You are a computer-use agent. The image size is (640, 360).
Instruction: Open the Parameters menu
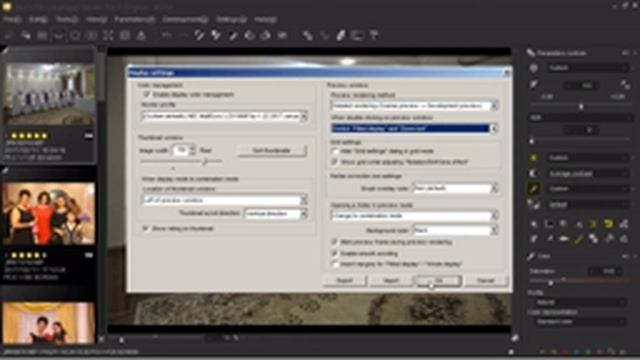pyautogui.click(x=135, y=19)
